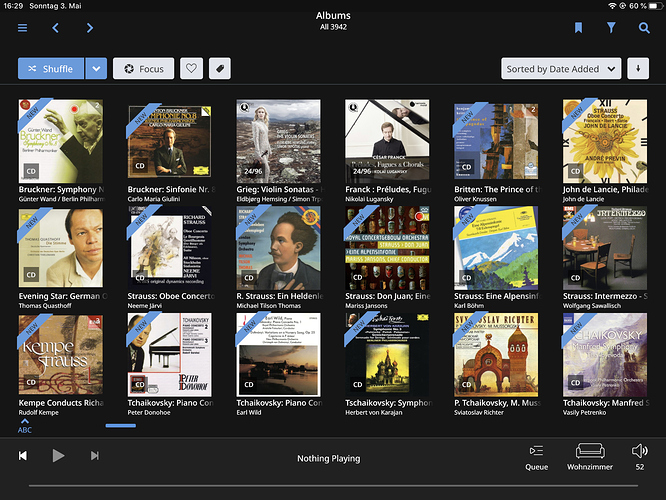Click artist link Günter Wand / Berlin Philharmonic
The height and width of the screenshot is (500, 666).
click(x=61, y=199)
